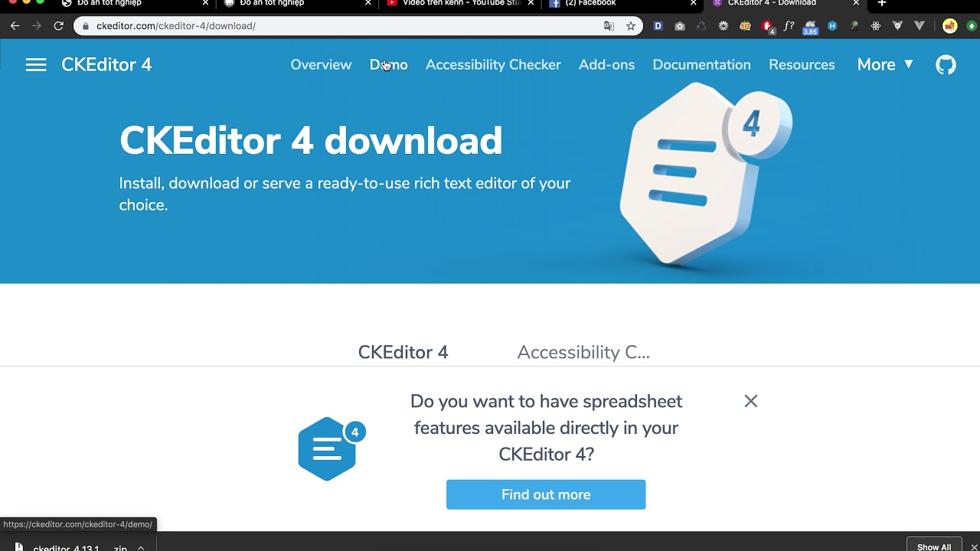Close the Facebook browser tab
Image resolution: width=980 pixels, height=551 pixels.
pos(694,4)
